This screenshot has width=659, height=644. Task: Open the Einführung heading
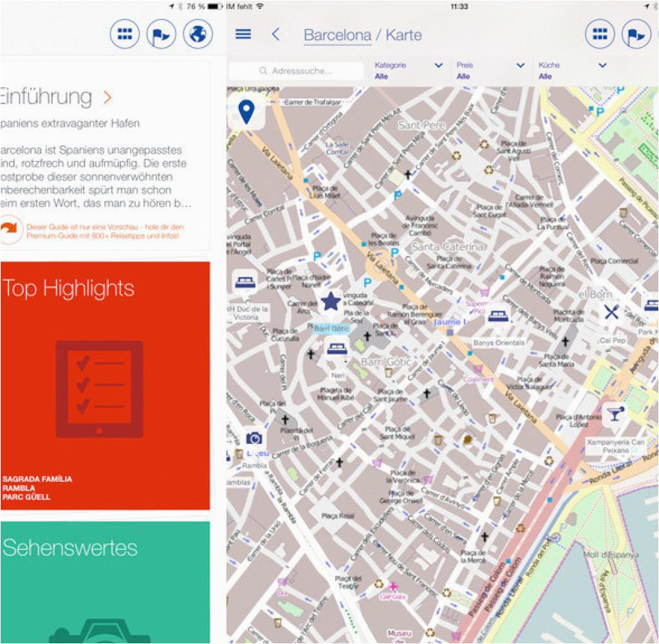[46, 97]
